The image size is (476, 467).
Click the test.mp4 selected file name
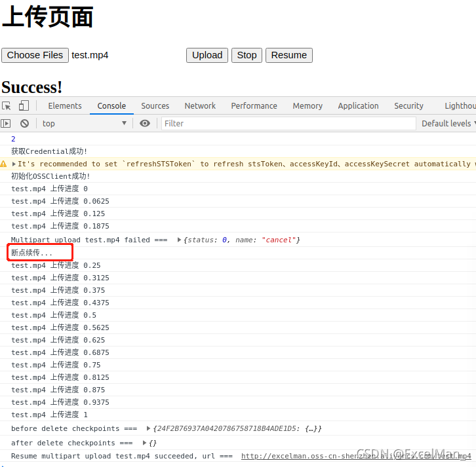pyautogui.click(x=90, y=55)
